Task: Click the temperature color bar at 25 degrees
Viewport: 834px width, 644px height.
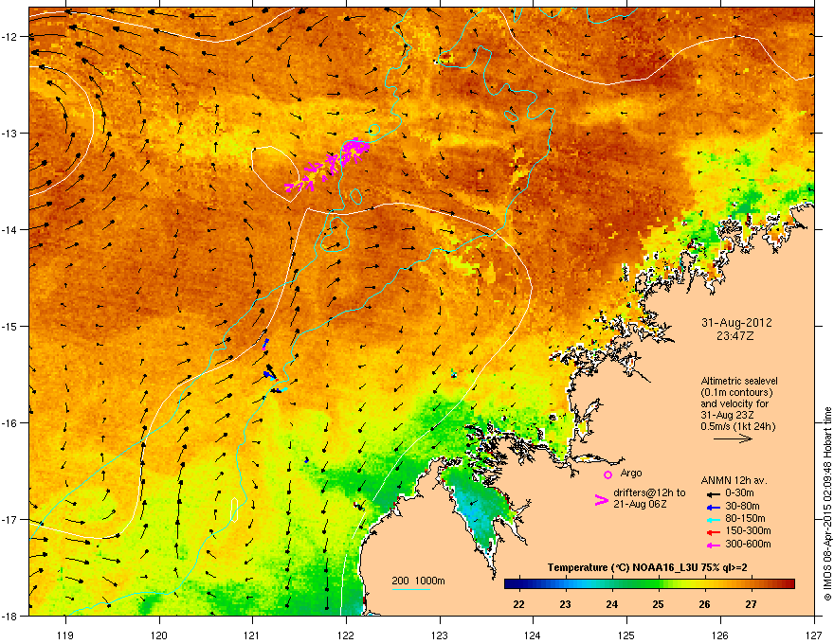Action: pyautogui.click(x=659, y=583)
